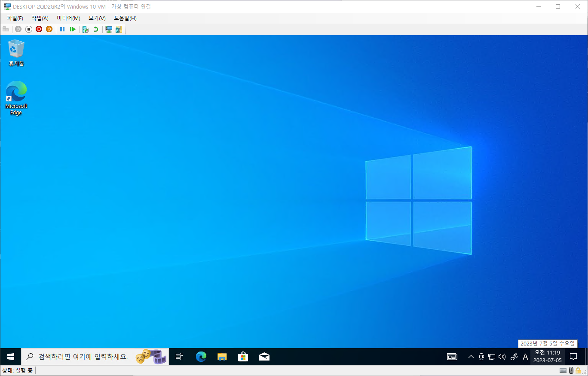
Task: Click the keyboard icon in status bar
Action: pos(563,370)
